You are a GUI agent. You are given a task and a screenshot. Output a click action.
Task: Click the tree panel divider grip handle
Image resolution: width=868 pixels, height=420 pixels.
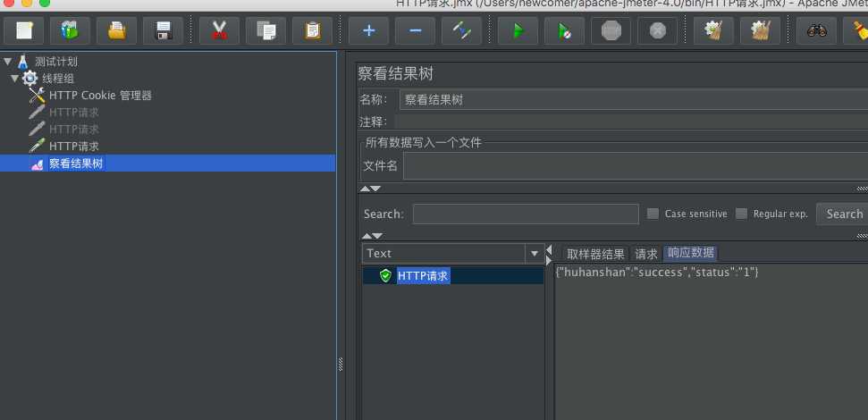pyautogui.click(x=341, y=364)
